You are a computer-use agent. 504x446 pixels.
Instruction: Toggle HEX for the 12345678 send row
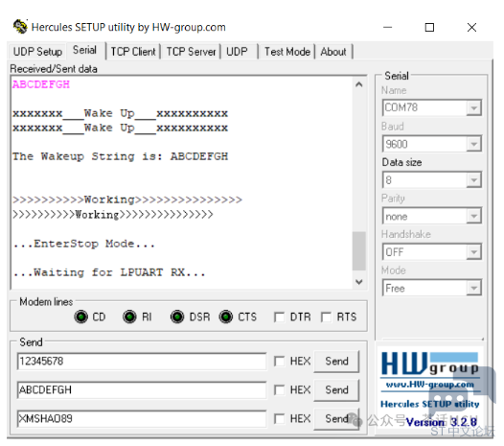[x=279, y=361]
